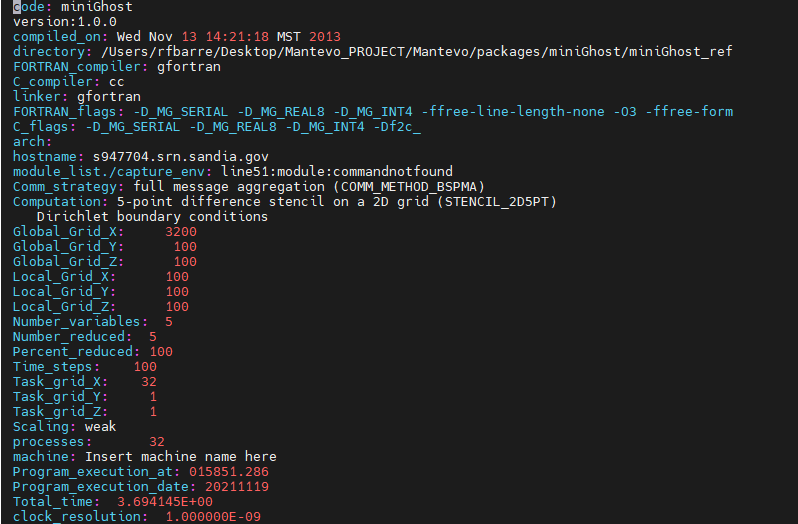The image size is (798, 524).
Task: Click the FORTRAN_compiler value gfortran
Action: [x=189, y=67]
